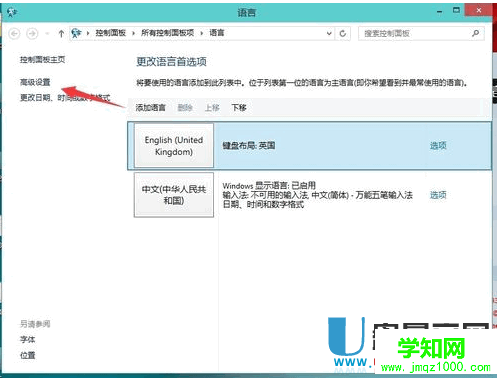Open 位置 (Location) link
The width and height of the screenshot is (502, 379).
pos(27,355)
